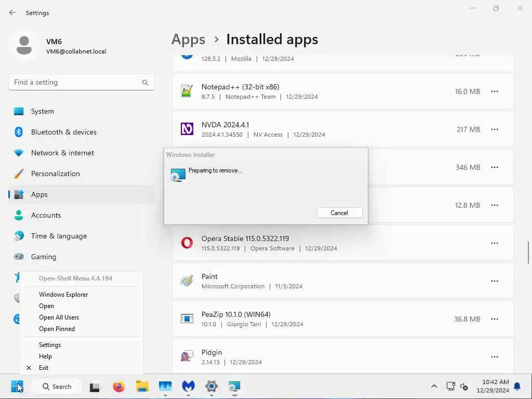Image resolution: width=532 pixels, height=399 pixels.
Task: Open options menu for NVDA 2024.4.1
Action: [x=495, y=129]
